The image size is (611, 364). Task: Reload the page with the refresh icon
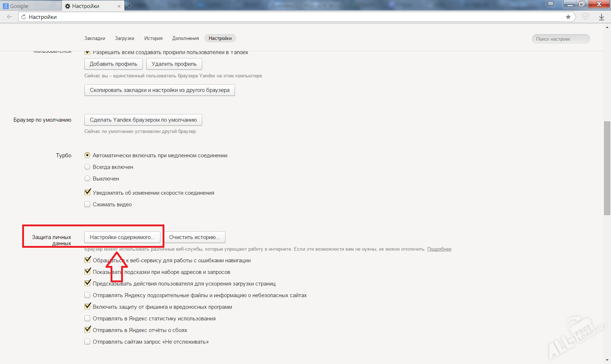click(x=24, y=17)
